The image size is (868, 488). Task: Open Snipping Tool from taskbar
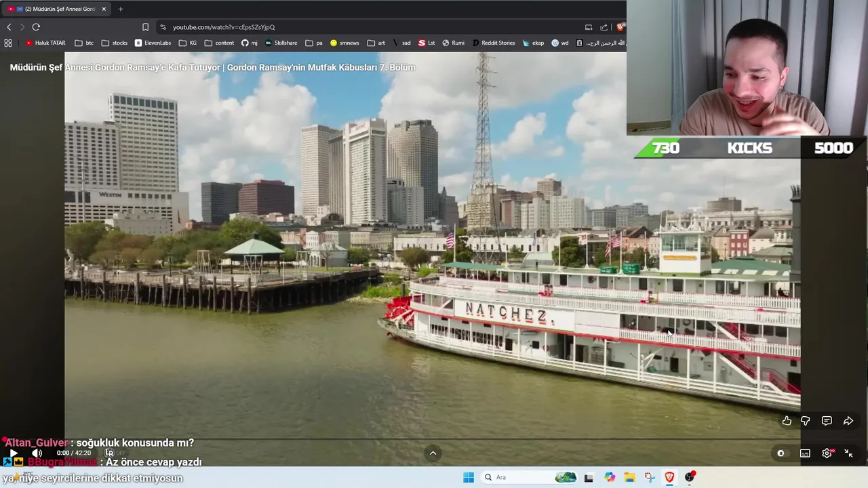pyautogui.click(x=650, y=477)
